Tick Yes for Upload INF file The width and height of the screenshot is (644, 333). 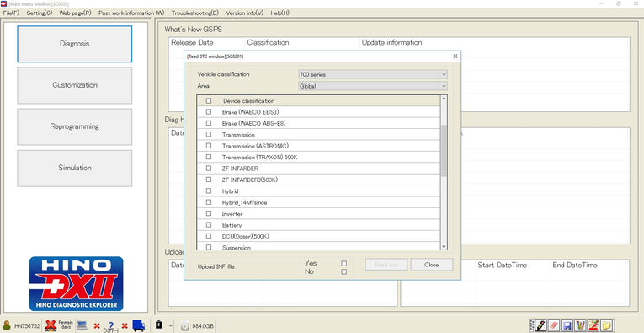pyautogui.click(x=343, y=264)
